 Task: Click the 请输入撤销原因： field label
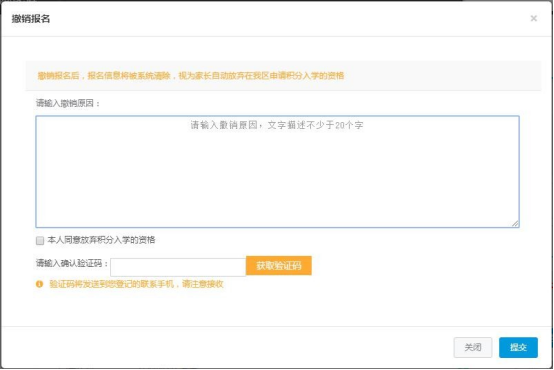(68, 103)
